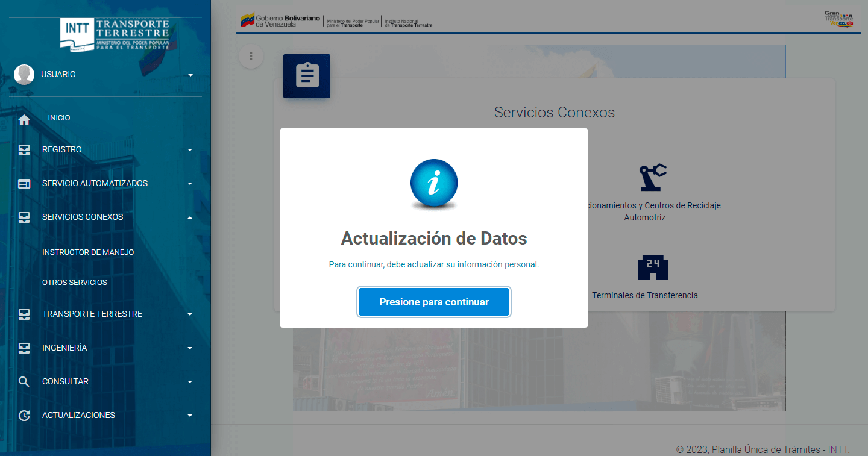Expand the TRANSPORTE TERRESTRE arrow

pos(190,314)
